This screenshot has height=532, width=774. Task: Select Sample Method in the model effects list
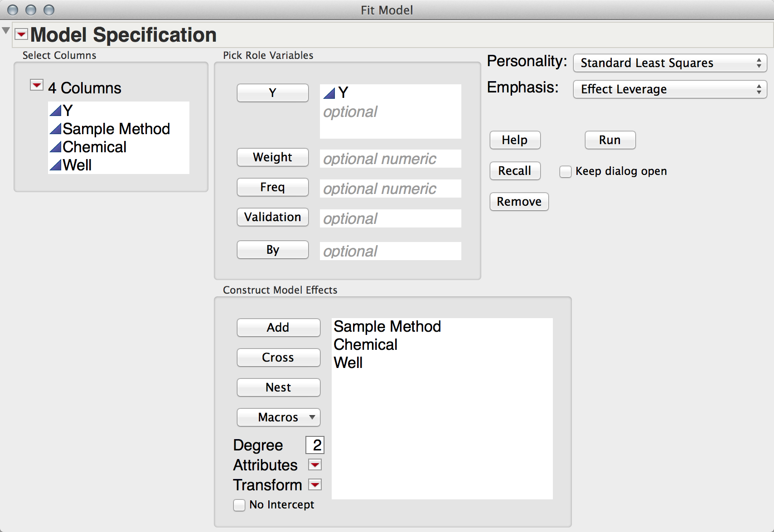click(x=387, y=327)
